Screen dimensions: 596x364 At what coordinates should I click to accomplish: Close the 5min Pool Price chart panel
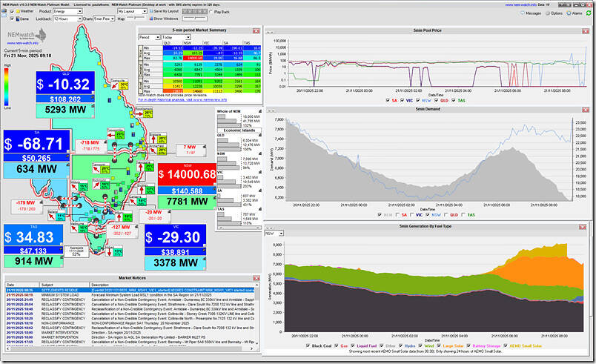pyautogui.click(x=586, y=31)
